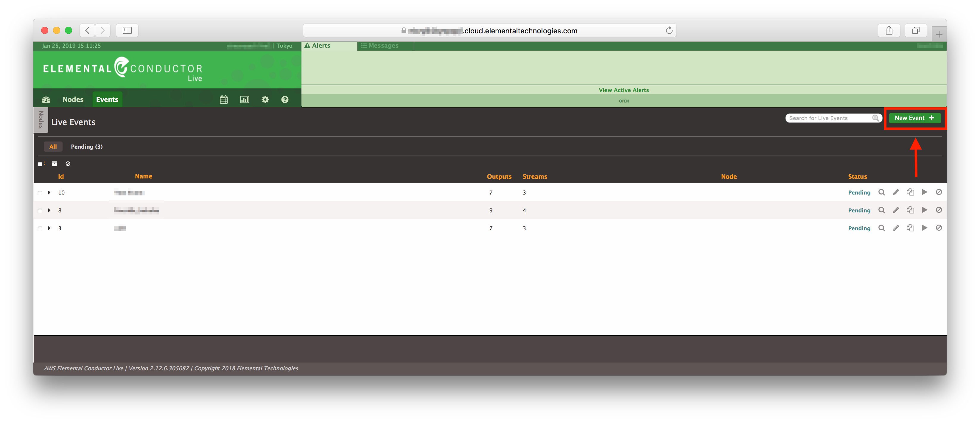980x423 pixels.
Task: Open the settings gear icon
Action: (x=265, y=99)
